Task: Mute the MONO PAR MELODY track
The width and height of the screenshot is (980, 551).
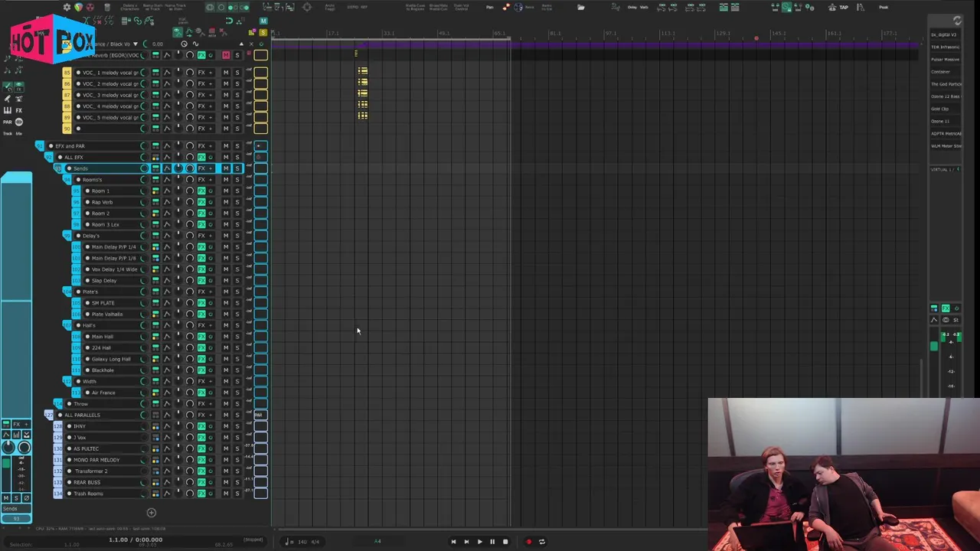Action: coord(226,460)
